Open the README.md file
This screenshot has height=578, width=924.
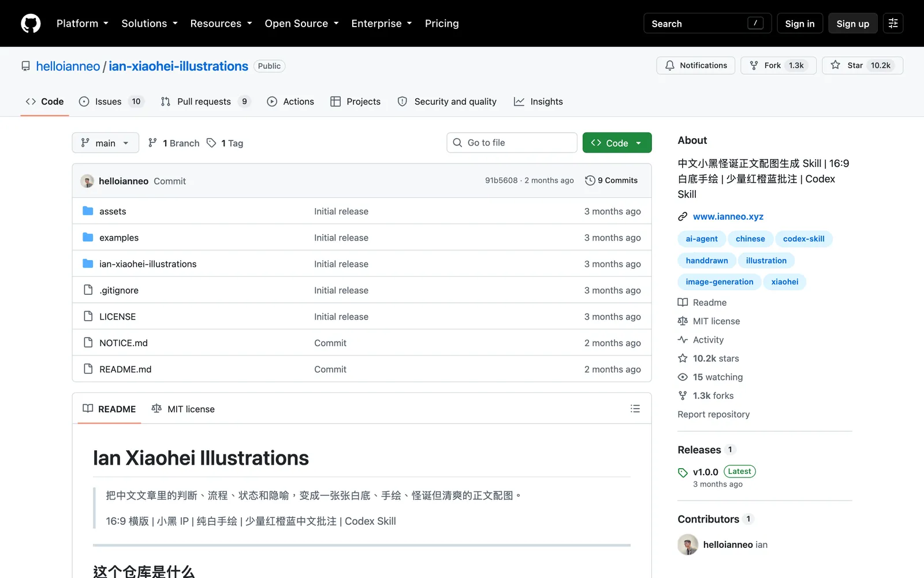125,369
